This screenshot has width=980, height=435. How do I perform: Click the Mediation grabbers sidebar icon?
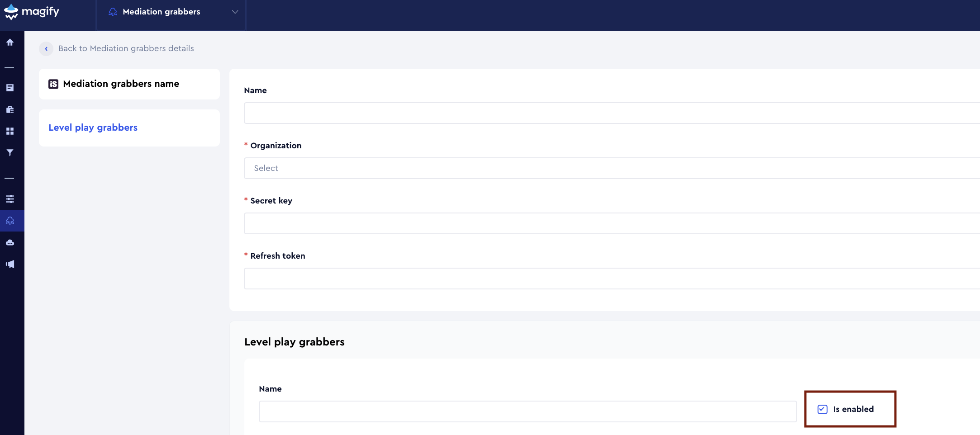(10, 221)
